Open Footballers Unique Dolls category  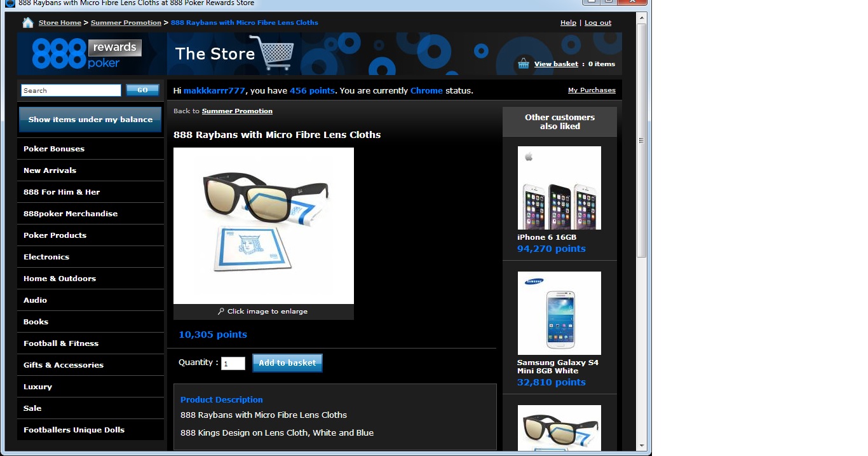coord(90,430)
